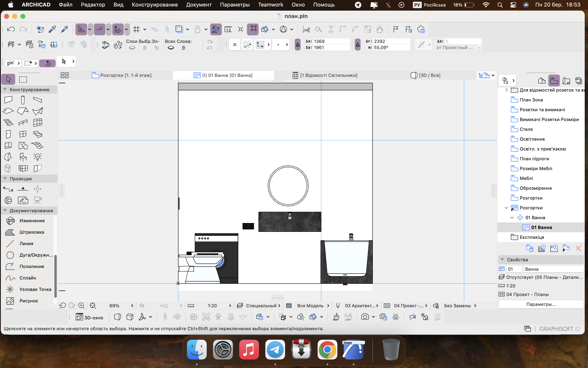Toggle Trace reference purple button
Screen dimensions: 588x368
point(216,29)
